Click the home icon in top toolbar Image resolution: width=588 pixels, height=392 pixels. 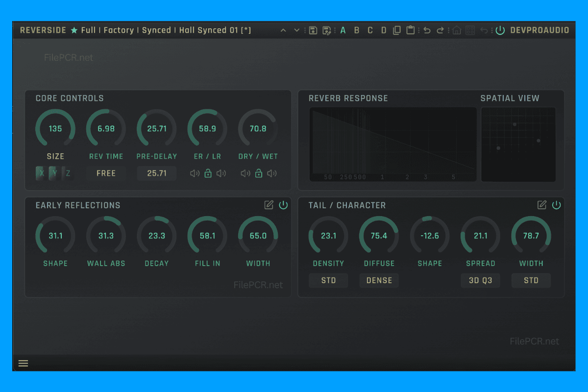pyautogui.click(x=457, y=30)
